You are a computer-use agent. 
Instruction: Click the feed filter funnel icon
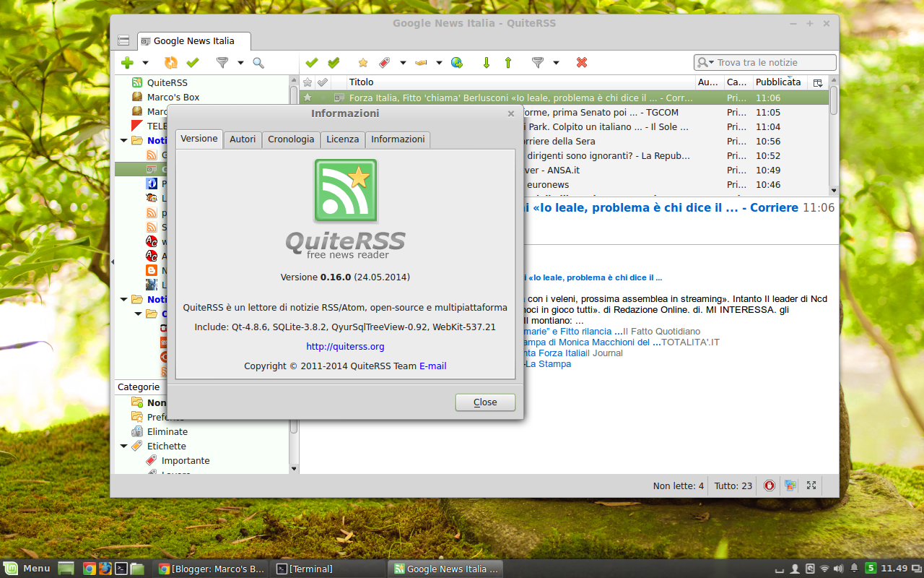pyautogui.click(x=222, y=63)
